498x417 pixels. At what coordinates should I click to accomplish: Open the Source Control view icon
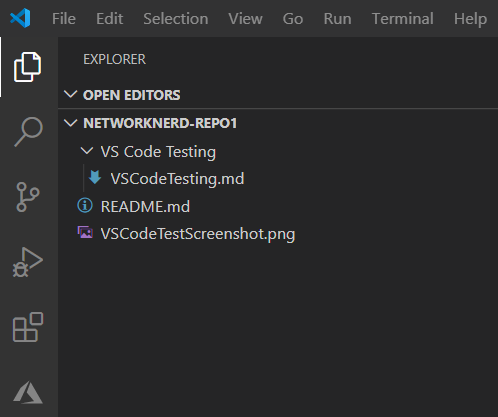click(28, 197)
